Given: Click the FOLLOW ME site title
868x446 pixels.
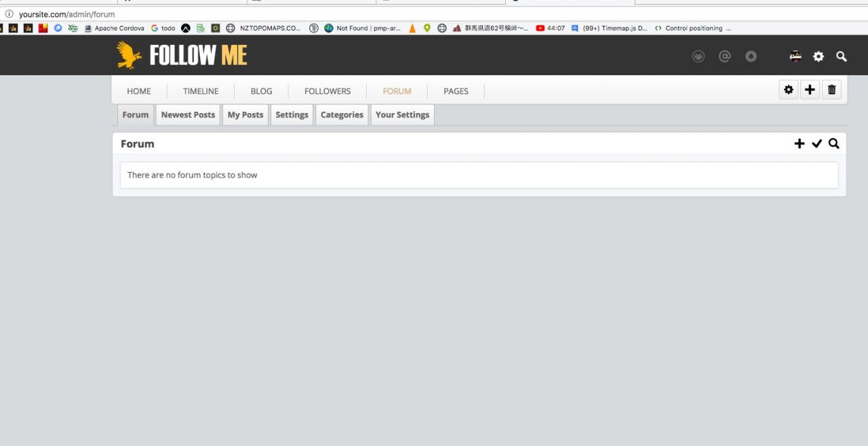Looking at the screenshot, I should click(199, 56).
